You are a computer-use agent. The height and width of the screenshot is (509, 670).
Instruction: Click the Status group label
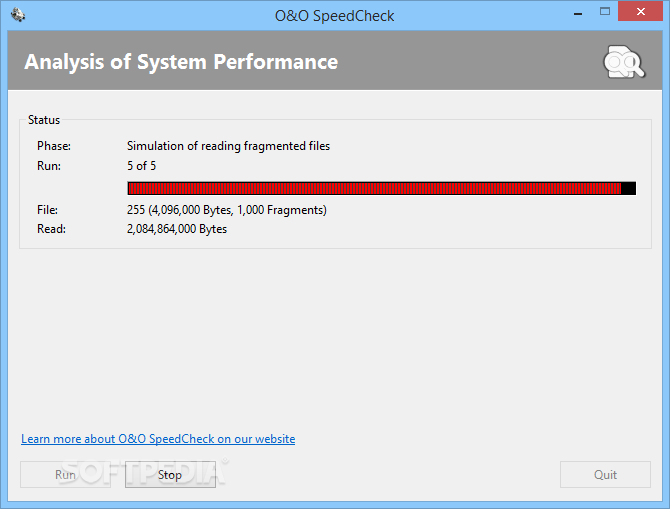(x=44, y=120)
